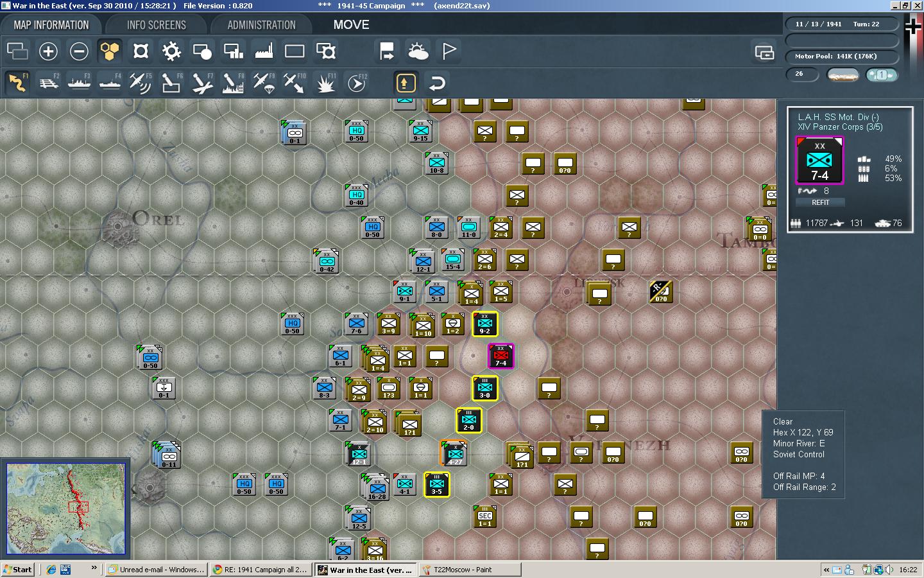This screenshot has height=578, width=924.
Task: Click the undo move arrow
Action: coord(436,83)
